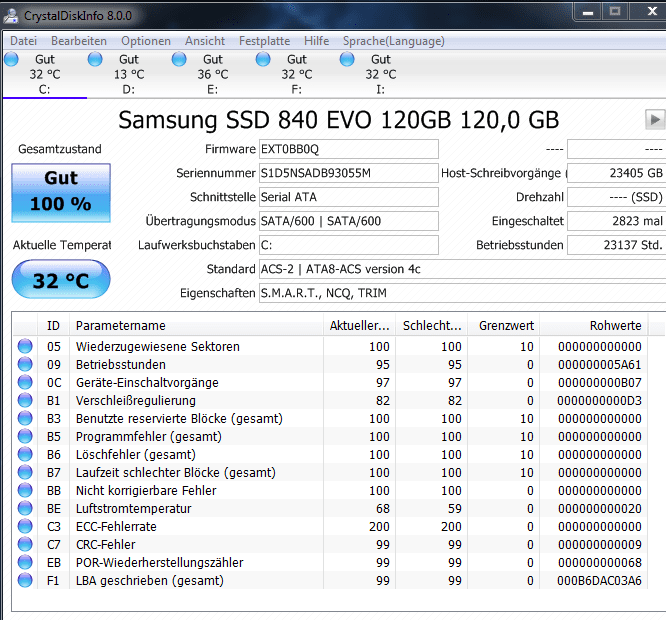Click Eingeschaltet value 2823 mal
This screenshot has width=666, height=620.
click(x=616, y=221)
